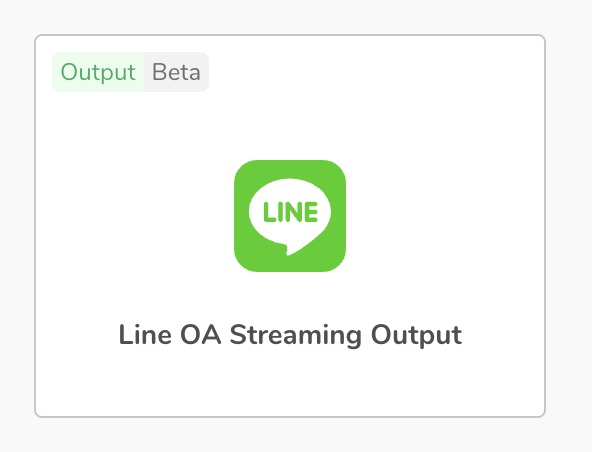Click white card area left of LINE icon
Viewport: 592px width, 452px height.
point(134,216)
